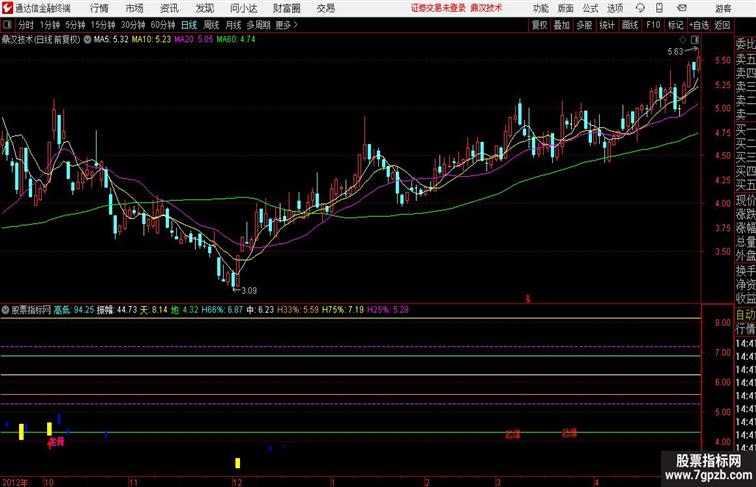Open the 财富圈 menu
Screen dimensions: 756x487
[x=286, y=8]
